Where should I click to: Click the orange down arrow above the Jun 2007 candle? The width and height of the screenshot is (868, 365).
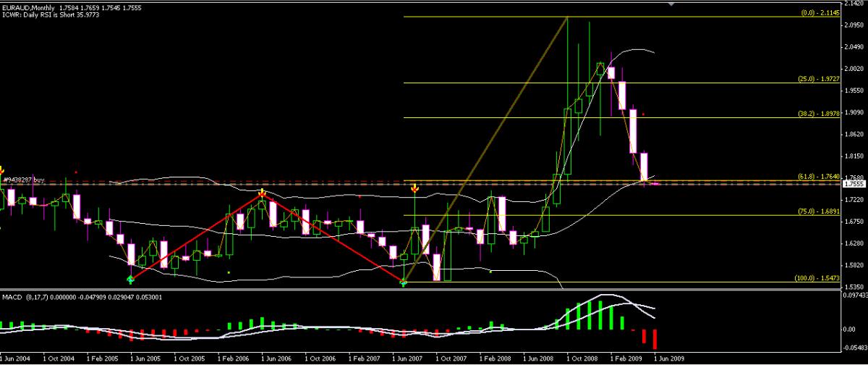414,188
